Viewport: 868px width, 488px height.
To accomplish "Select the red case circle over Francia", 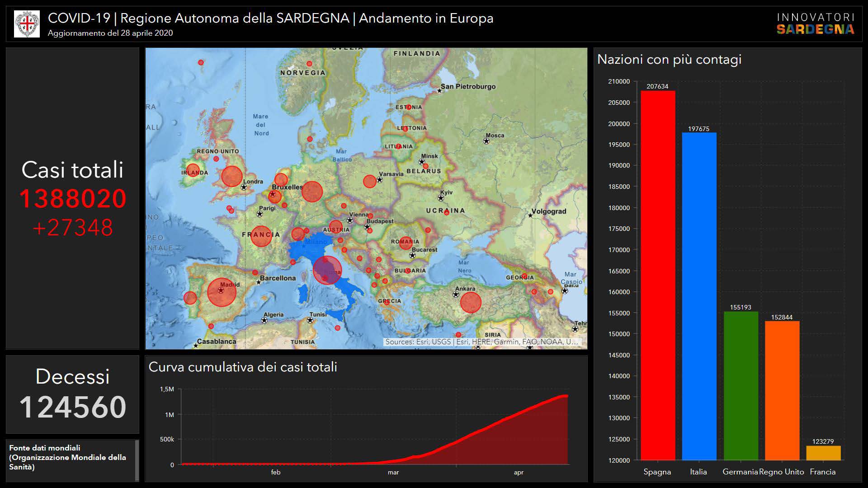I will 261,236.
